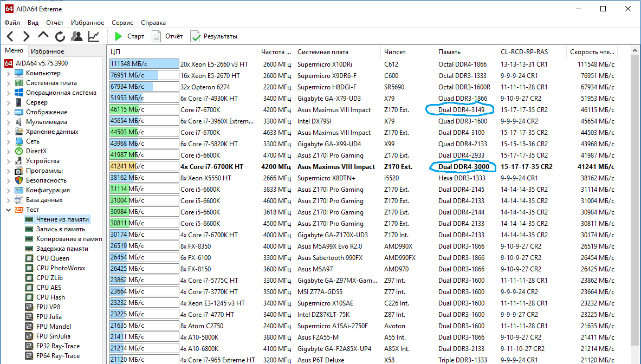The width and height of the screenshot is (641, 364).
Task: Click the refresh toolbar icon
Action: pos(60,36)
